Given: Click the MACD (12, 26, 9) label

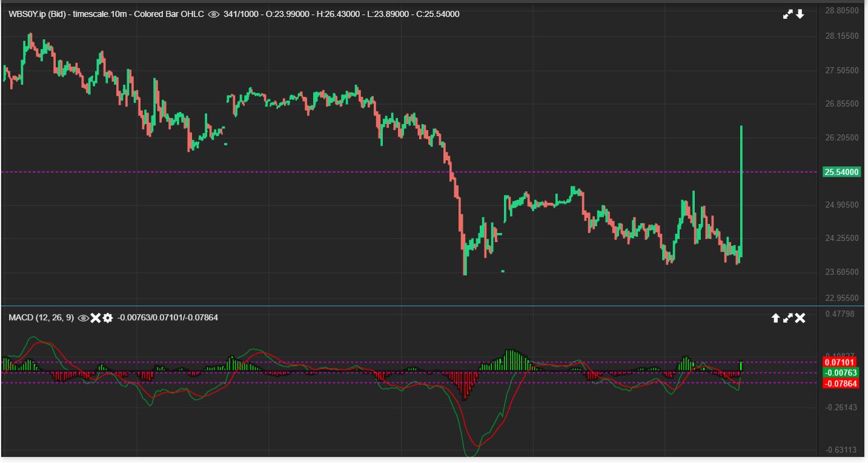Looking at the screenshot, I should 41,318.
